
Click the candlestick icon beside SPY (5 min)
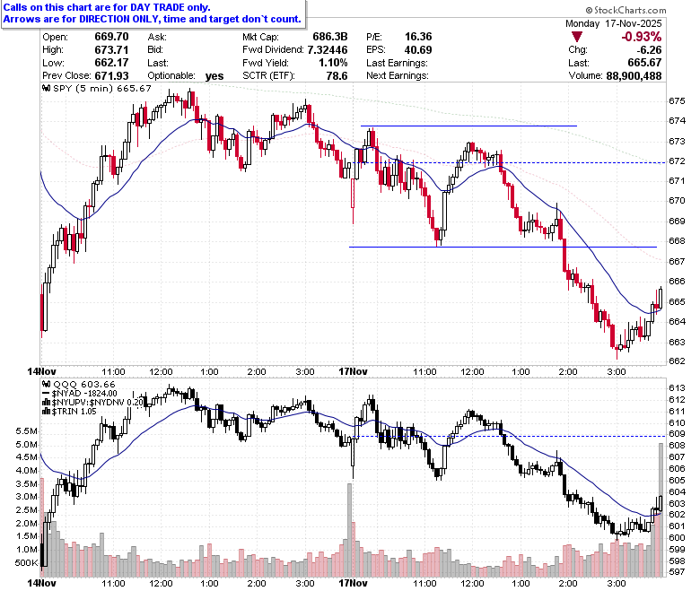pos(47,88)
